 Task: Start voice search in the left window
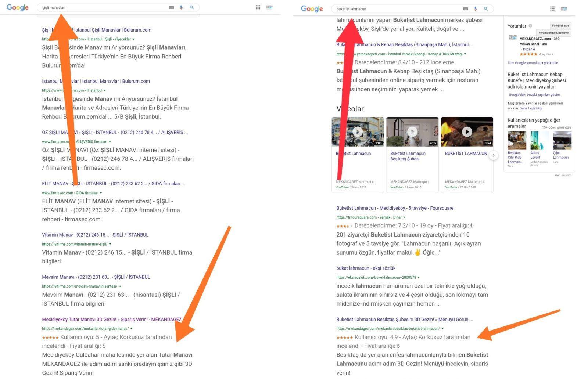(x=181, y=7)
